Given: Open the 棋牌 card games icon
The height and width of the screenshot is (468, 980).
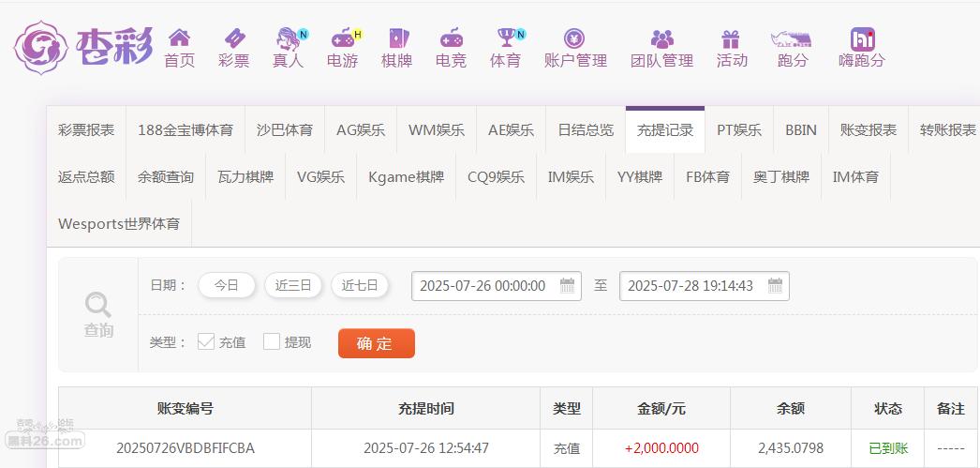Looking at the screenshot, I should pos(397,38).
